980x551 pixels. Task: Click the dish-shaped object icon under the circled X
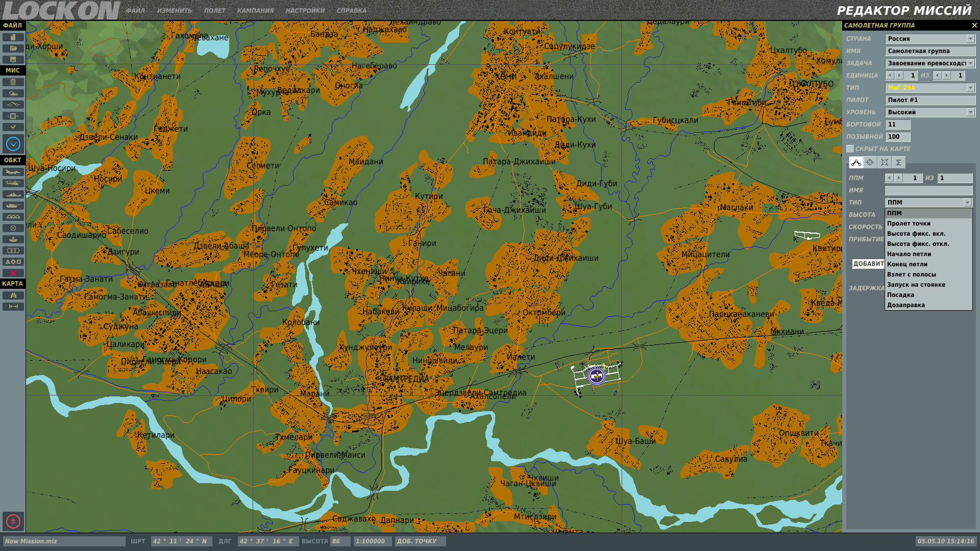click(13, 239)
